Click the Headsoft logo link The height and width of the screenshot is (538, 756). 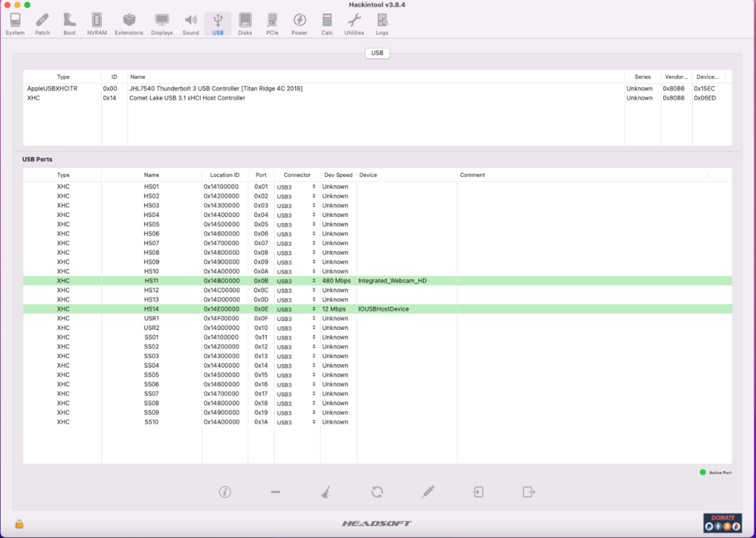[377, 524]
